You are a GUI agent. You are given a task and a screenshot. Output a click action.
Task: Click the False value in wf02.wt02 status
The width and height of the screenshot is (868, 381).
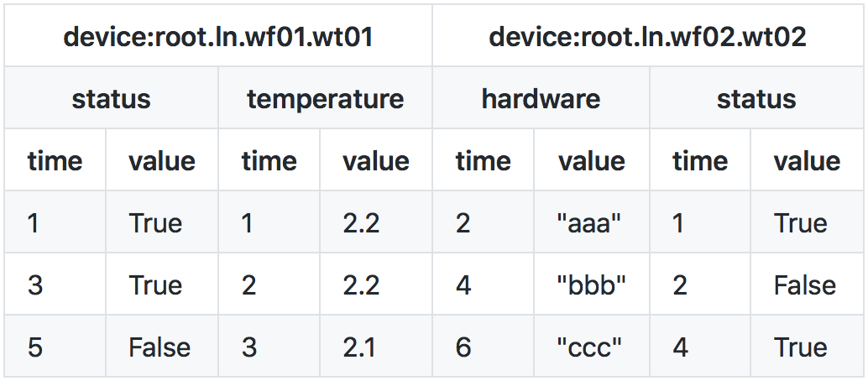click(x=805, y=285)
